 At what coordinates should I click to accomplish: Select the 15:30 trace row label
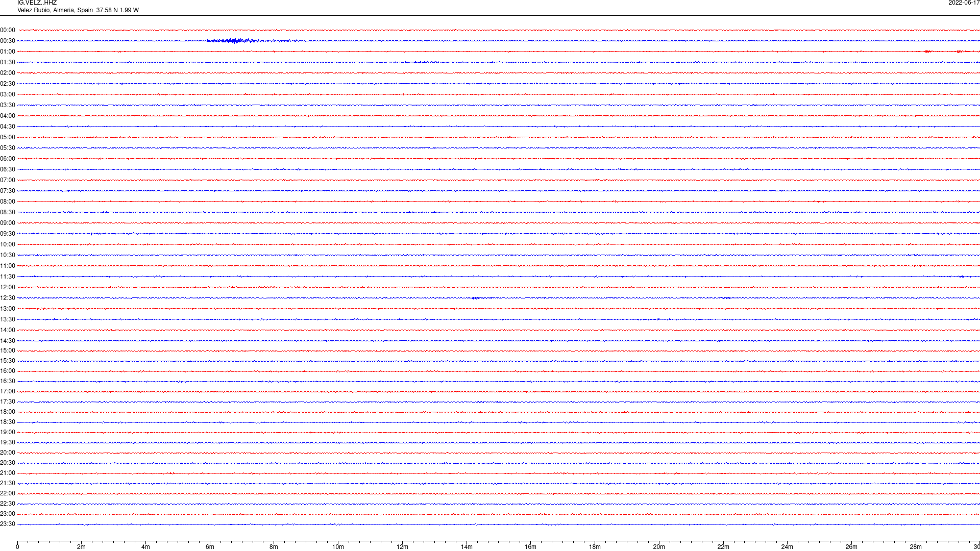pos(8,361)
